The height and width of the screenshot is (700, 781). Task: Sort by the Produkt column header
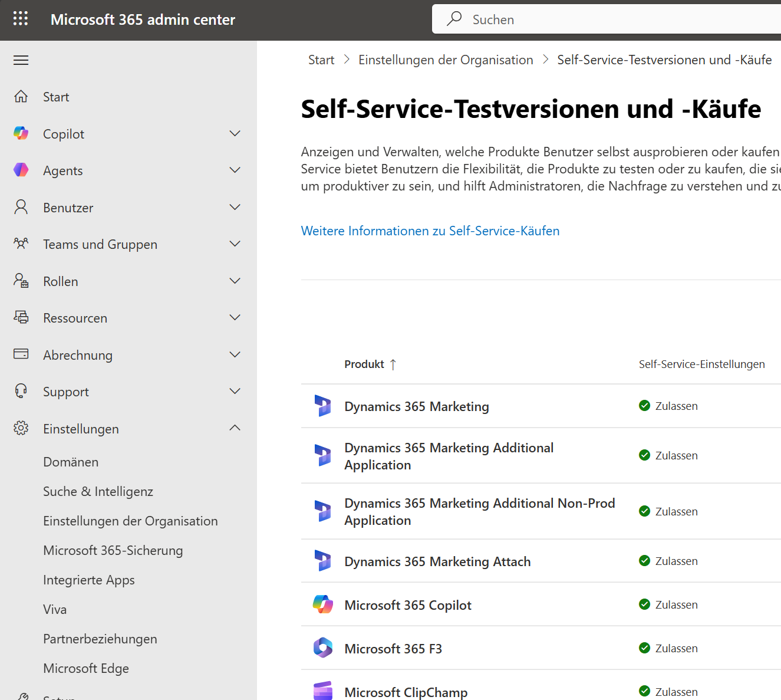point(364,364)
